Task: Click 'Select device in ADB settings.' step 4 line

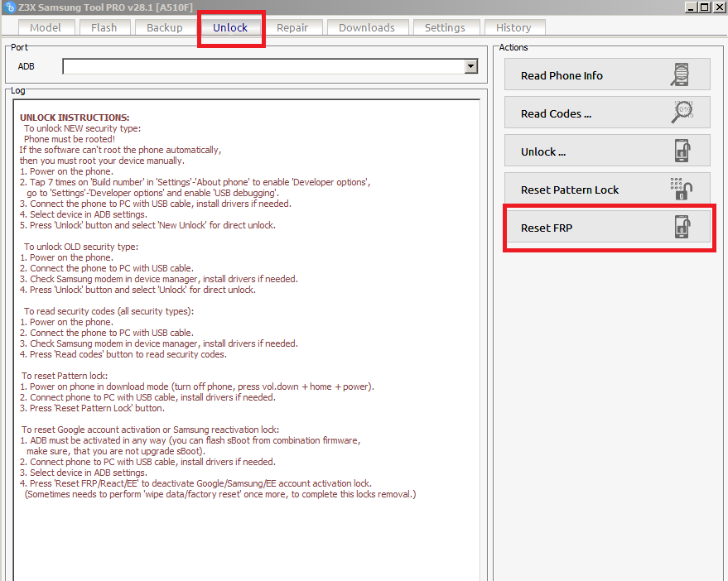Action: click(x=84, y=214)
